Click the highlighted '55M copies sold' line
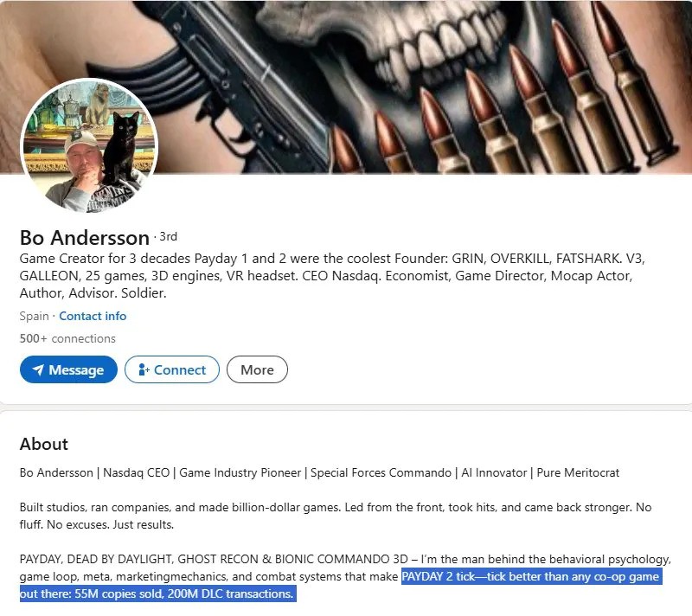Screen dimensions: 692x616 click(158, 594)
